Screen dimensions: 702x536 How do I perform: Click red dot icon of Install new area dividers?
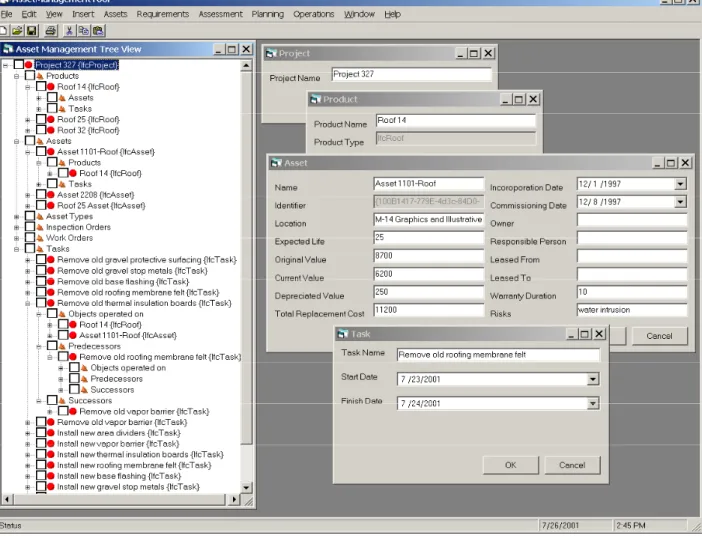(51, 433)
